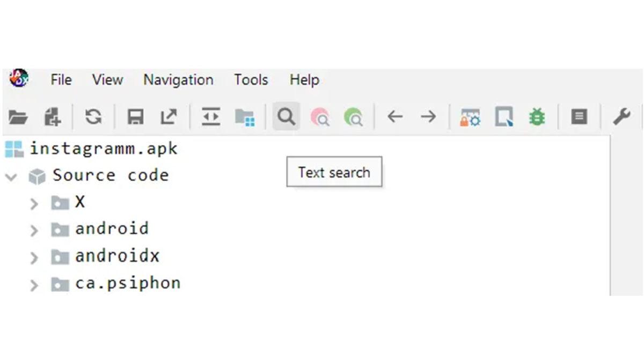This screenshot has height=362, width=644.
Task: Collapse the Source code tree node
Action: point(11,176)
